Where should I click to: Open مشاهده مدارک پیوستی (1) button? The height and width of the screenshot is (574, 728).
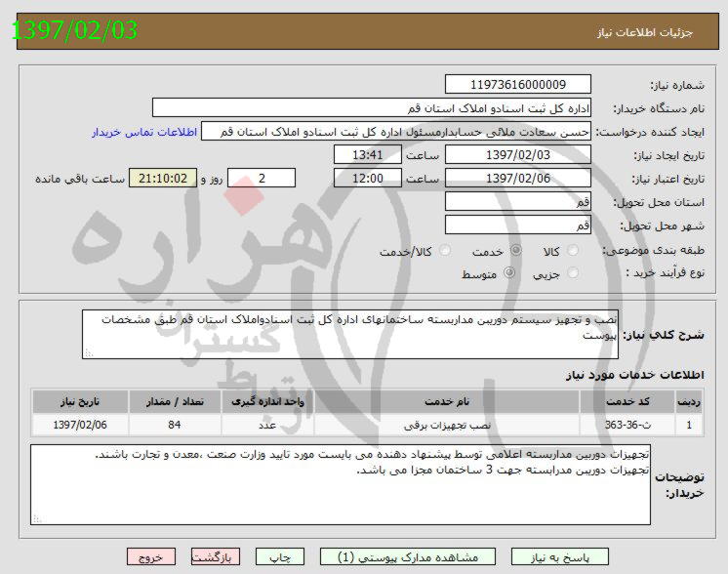click(408, 556)
